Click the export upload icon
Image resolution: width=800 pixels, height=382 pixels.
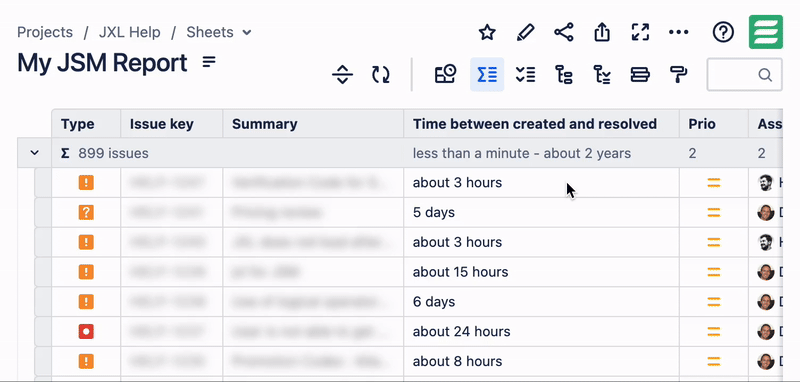(x=602, y=33)
